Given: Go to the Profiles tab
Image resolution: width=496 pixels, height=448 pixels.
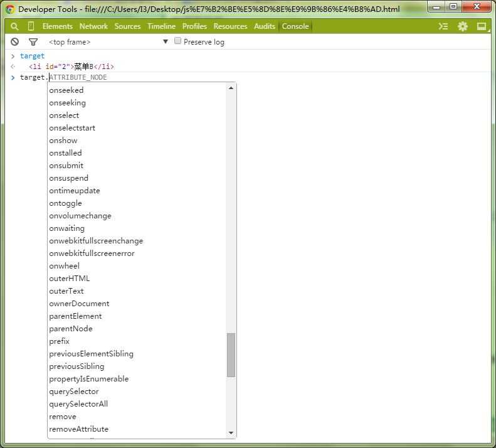Looking at the screenshot, I should (194, 26).
